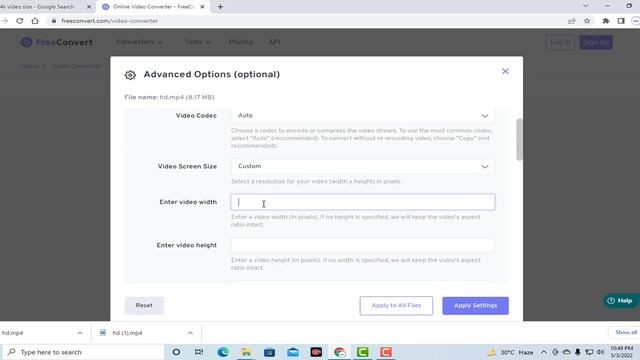
Task: Switch to the Online Video Converter tab
Action: click(x=153, y=7)
